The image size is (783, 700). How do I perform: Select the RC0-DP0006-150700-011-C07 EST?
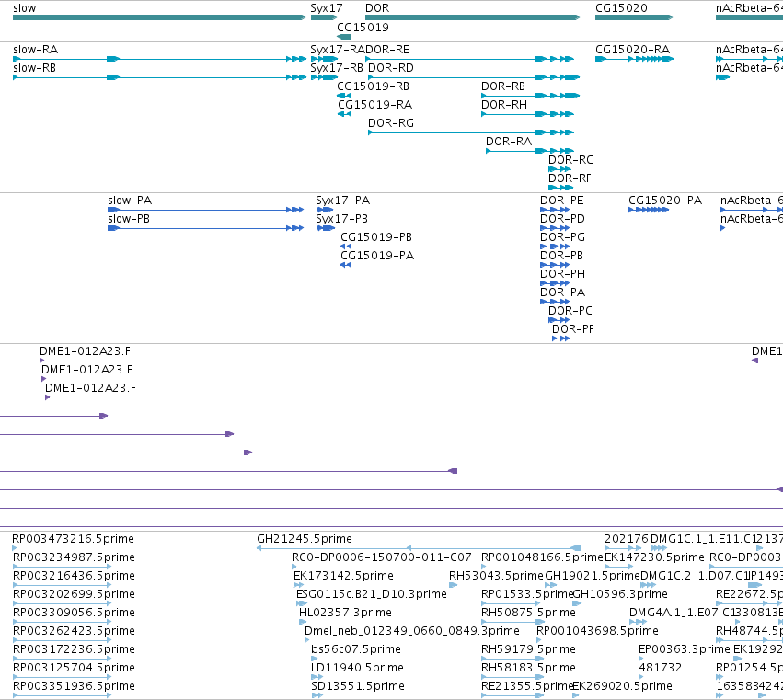(x=294, y=567)
